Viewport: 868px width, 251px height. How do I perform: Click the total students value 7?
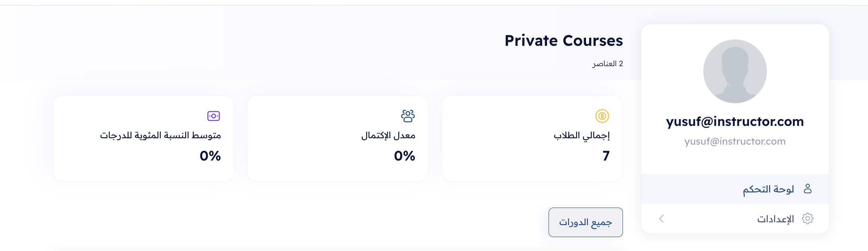[606, 156]
